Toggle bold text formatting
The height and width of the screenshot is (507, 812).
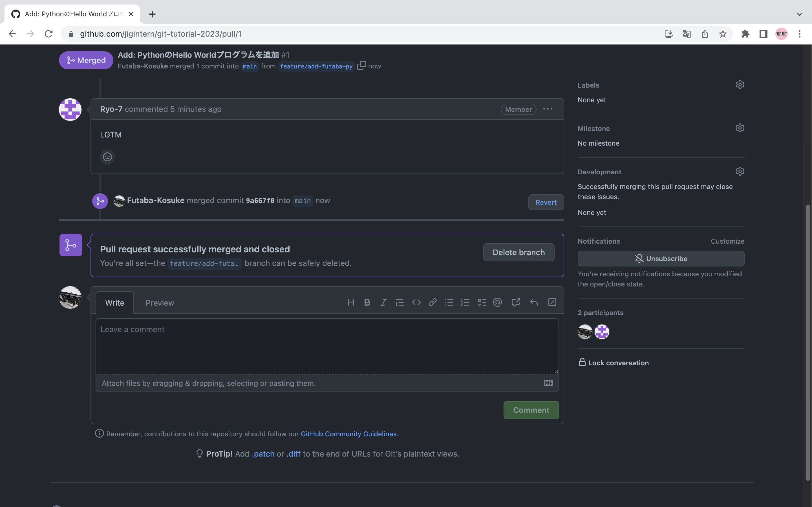point(367,303)
